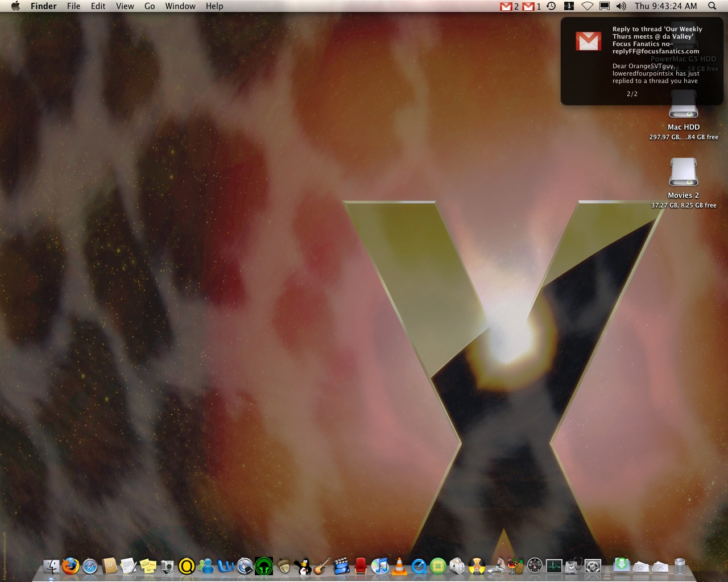Open the green-on-black logo Dock app
The image size is (728, 582).
click(x=264, y=566)
